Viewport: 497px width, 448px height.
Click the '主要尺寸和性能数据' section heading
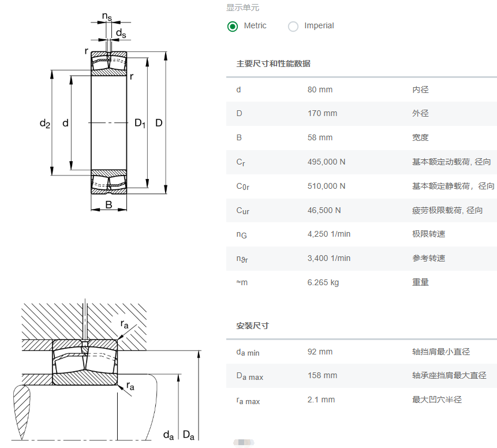point(273,64)
